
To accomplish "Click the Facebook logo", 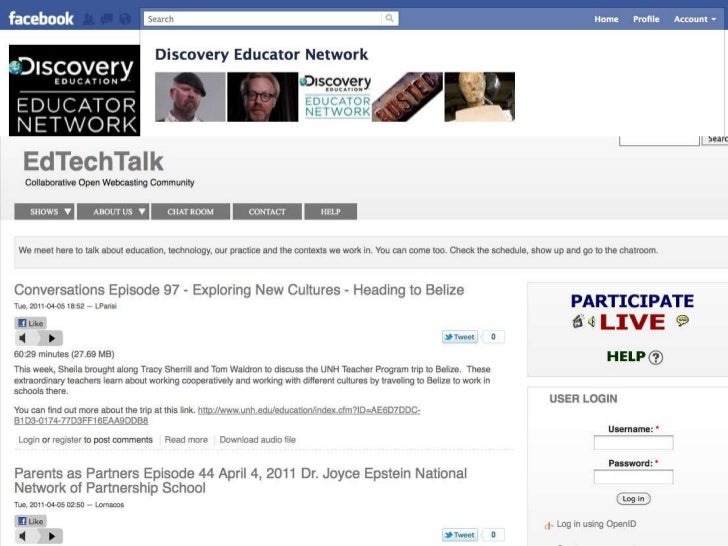I will point(41,19).
